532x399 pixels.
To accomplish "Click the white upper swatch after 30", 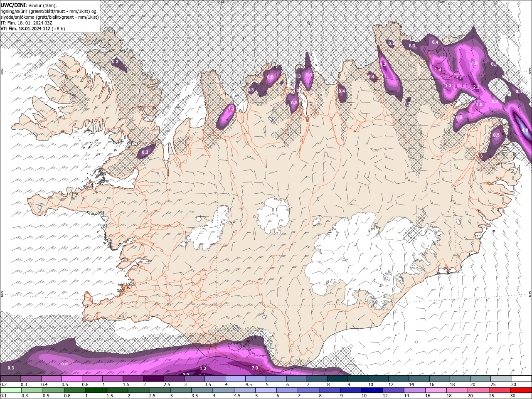I will (x=521, y=379).
